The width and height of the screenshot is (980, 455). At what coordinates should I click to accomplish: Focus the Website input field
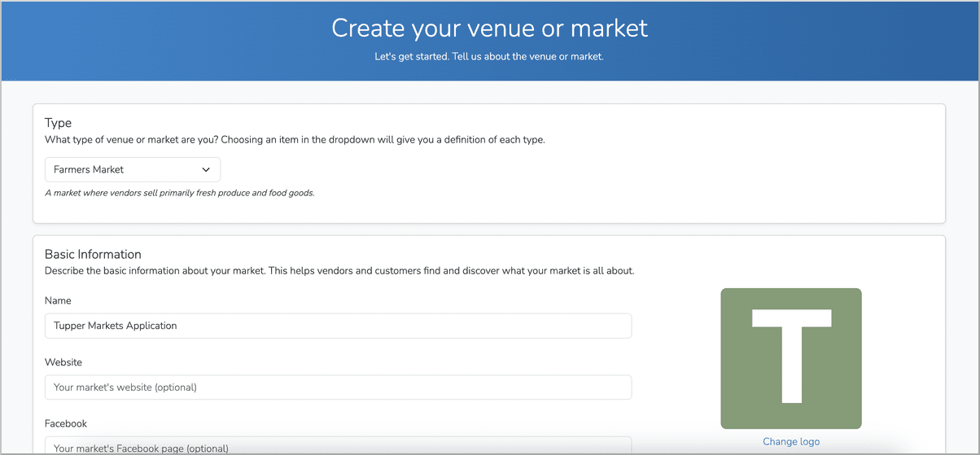(338, 387)
